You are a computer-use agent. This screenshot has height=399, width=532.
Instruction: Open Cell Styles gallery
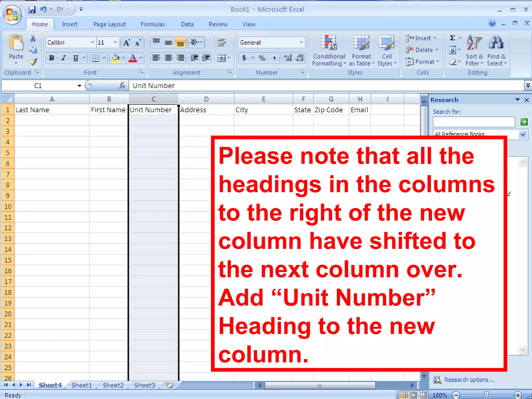pos(387,50)
